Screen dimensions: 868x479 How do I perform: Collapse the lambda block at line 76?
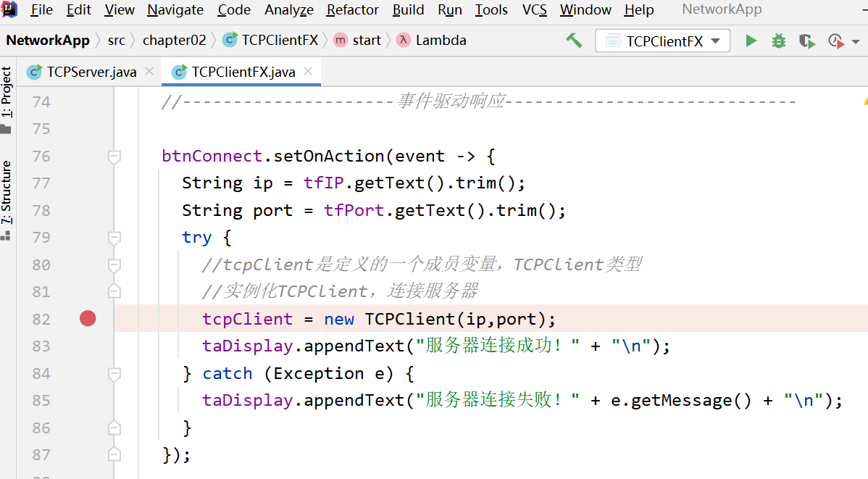pos(114,157)
